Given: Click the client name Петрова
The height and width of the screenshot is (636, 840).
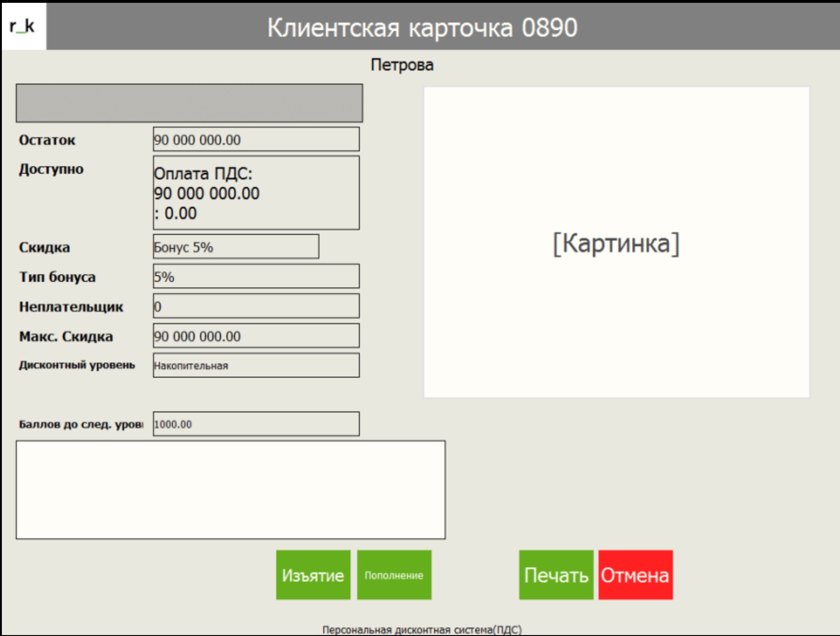Looking at the screenshot, I should point(402,65).
